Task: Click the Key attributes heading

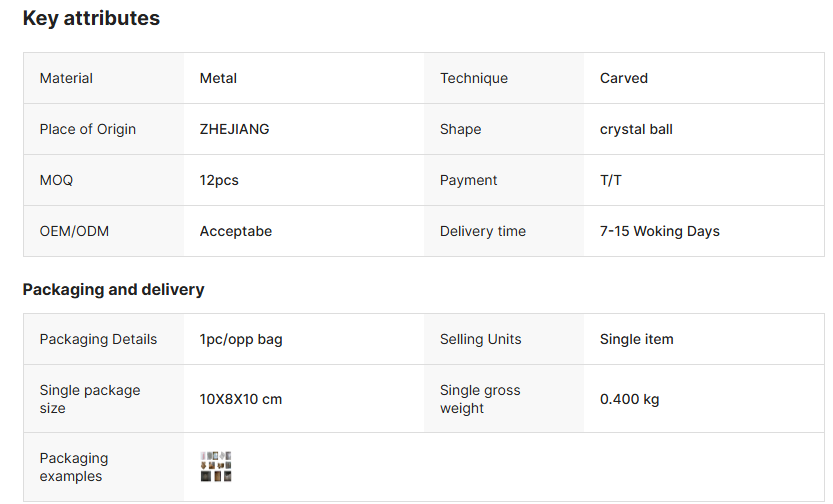Action: pos(91,18)
